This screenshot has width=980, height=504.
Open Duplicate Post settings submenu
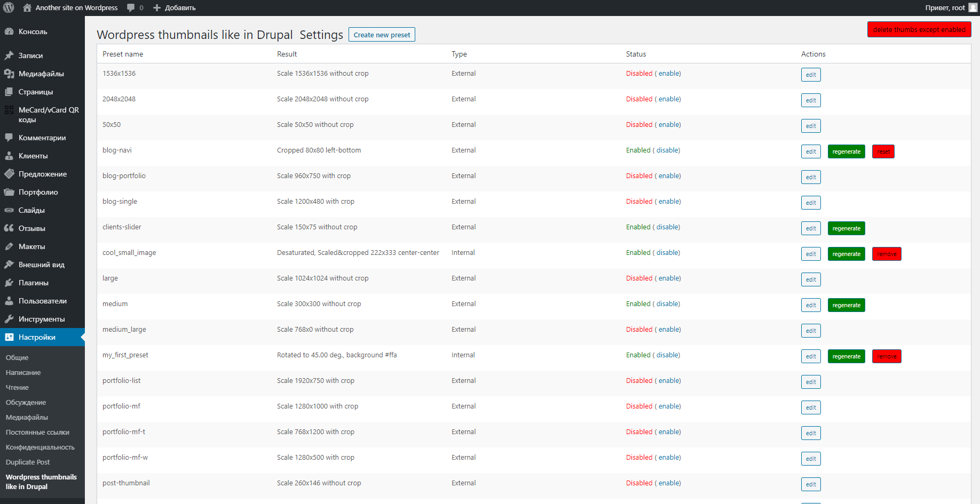coord(28,462)
